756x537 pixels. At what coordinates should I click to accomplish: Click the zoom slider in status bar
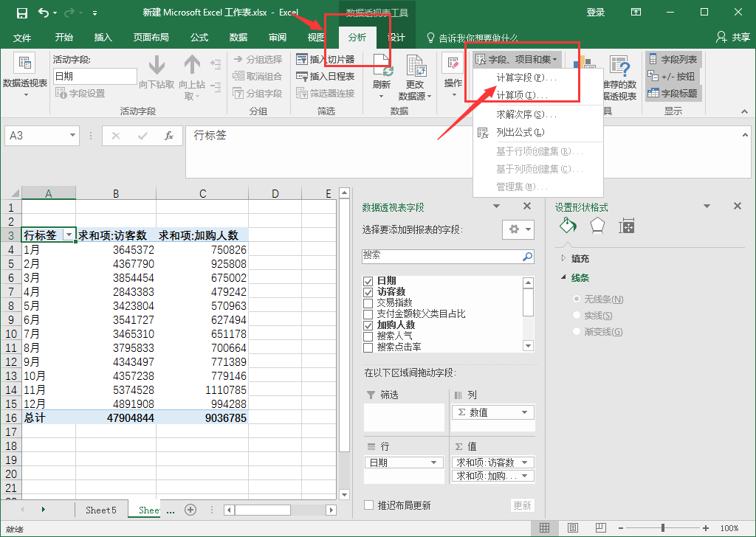[662, 527]
